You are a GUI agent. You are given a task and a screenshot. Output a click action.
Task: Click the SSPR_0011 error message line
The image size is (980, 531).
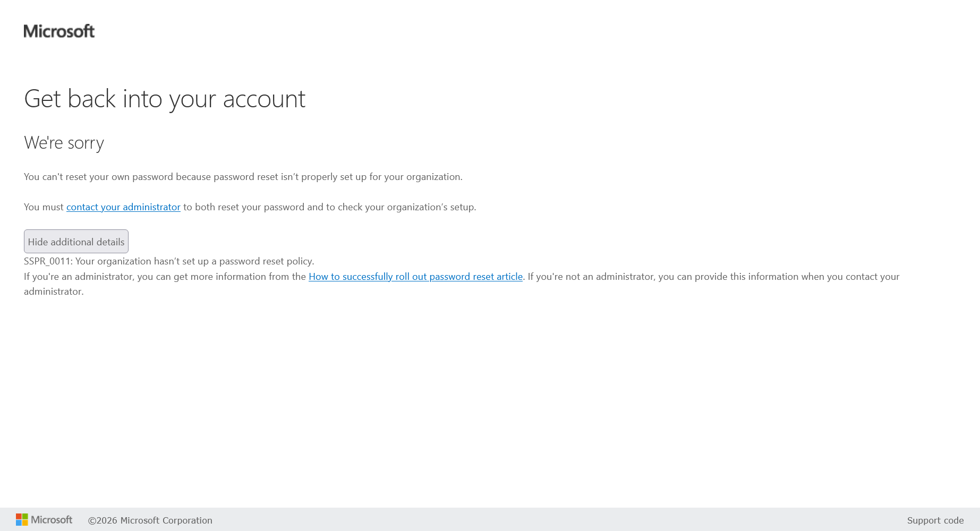169,261
